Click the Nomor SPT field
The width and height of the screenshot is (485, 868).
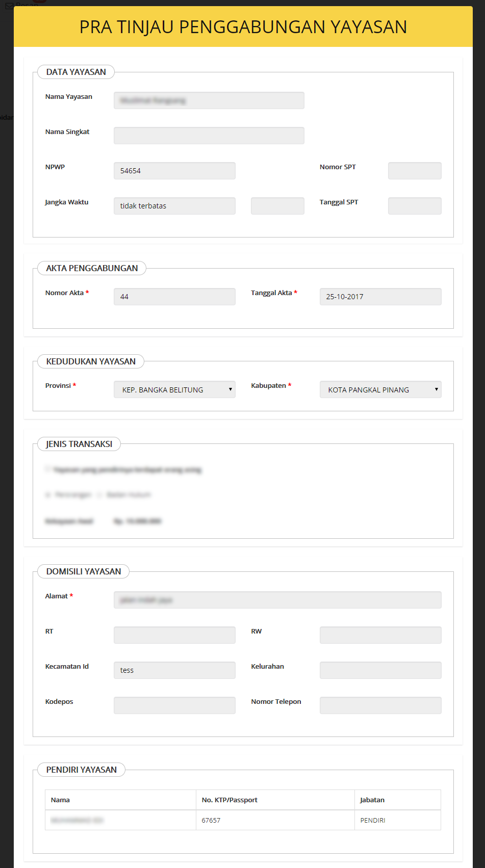[x=415, y=171]
